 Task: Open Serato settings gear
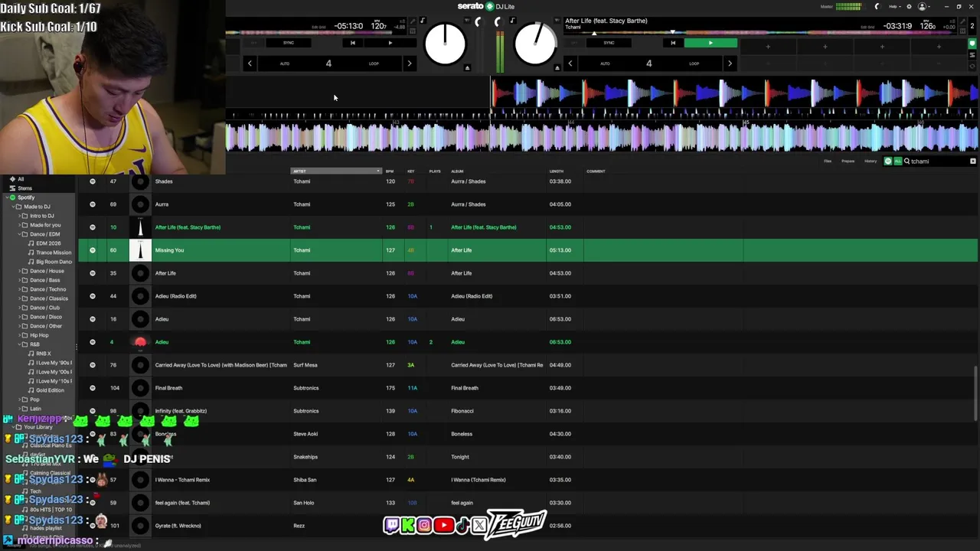point(907,6)
